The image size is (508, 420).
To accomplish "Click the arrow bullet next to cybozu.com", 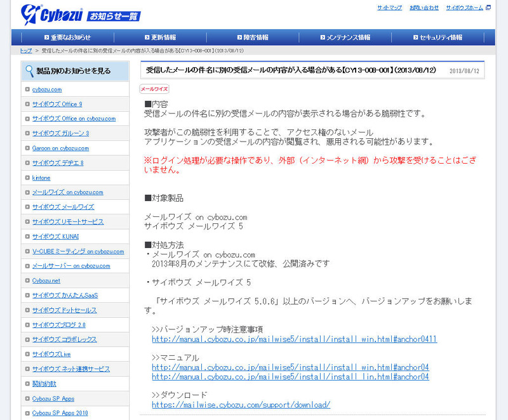I will [x=27, y=89].
